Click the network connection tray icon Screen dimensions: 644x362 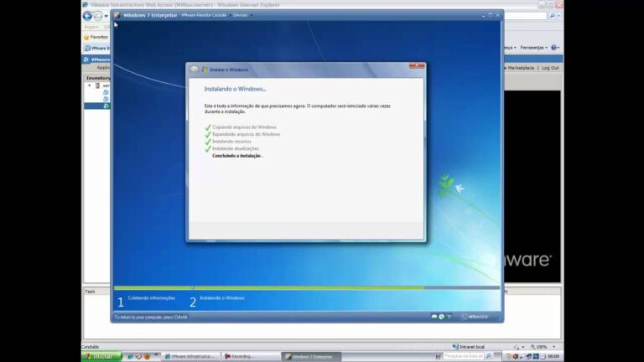(x=528, y=357)
